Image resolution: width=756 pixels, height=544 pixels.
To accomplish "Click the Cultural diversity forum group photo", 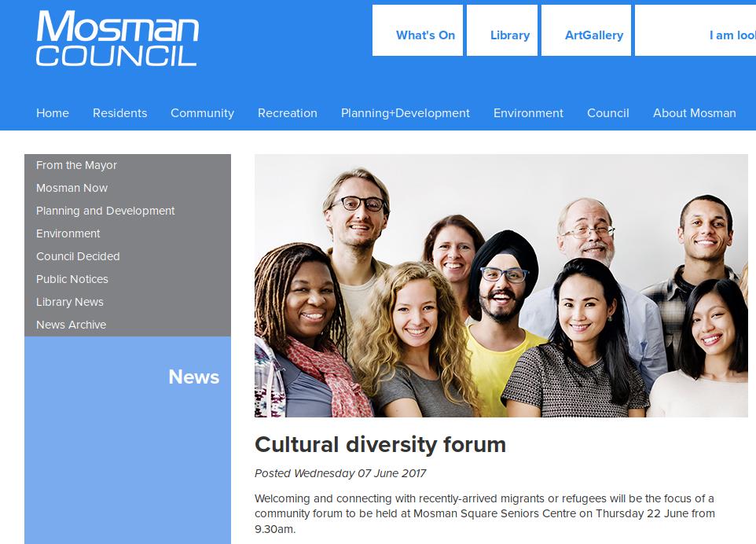I will [501, 285].
